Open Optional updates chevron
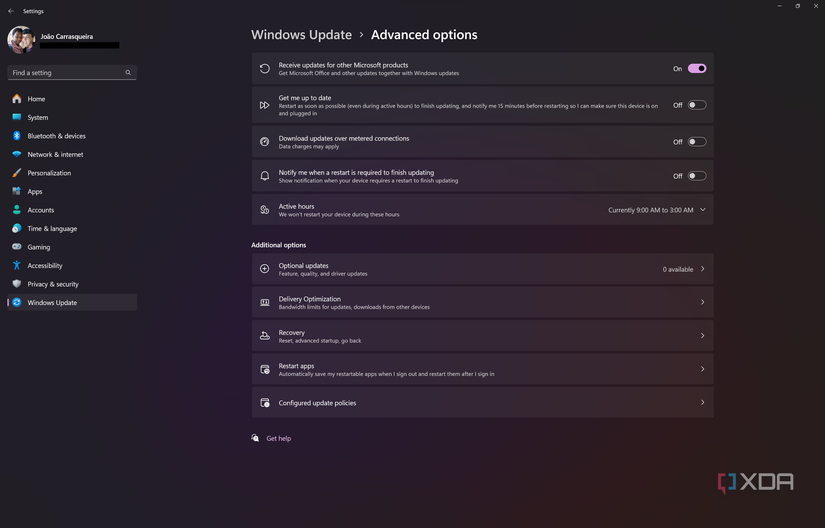 702,269
